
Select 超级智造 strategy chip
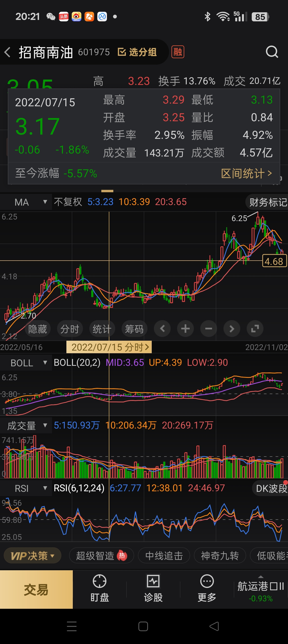pyautogui.click(x=101, y=556)
